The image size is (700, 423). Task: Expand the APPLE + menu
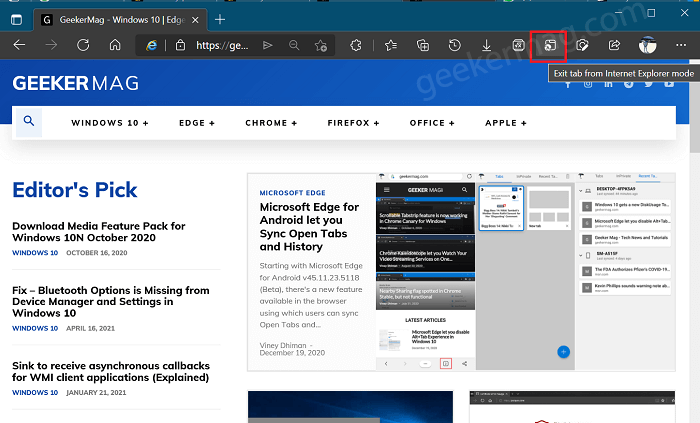tap(506, 123)
